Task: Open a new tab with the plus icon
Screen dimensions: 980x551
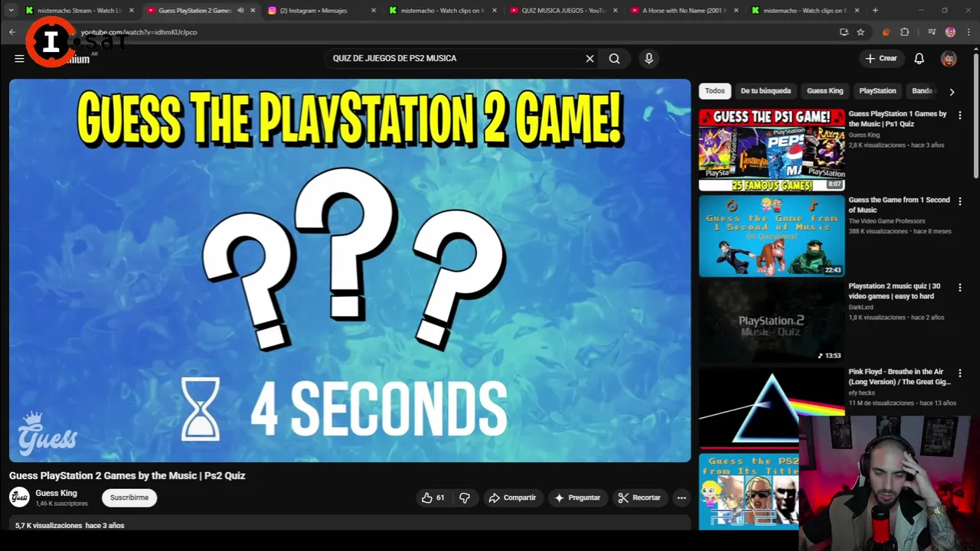Action: [875, 11]
